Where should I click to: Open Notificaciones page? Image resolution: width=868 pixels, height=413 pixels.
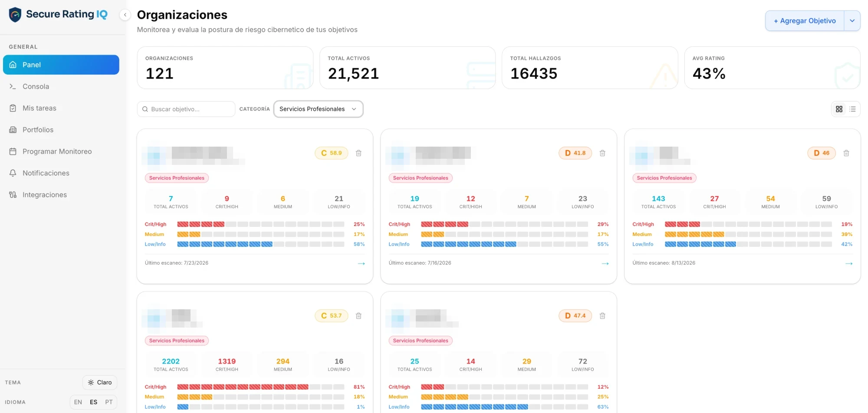pyautogui.click(x=61, y=173)
